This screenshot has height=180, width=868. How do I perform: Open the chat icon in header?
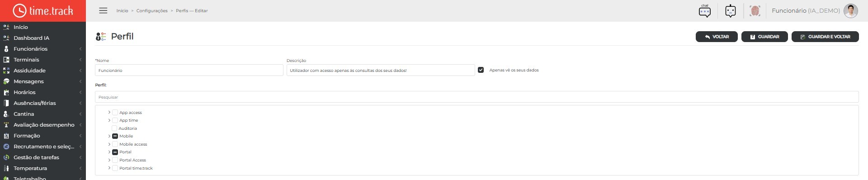(x=705, y=10)
